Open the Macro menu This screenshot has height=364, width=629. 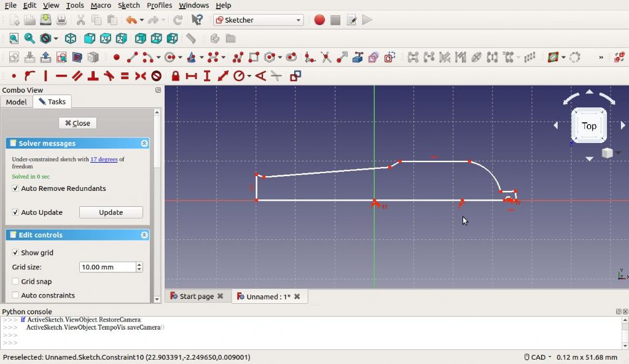101,5
